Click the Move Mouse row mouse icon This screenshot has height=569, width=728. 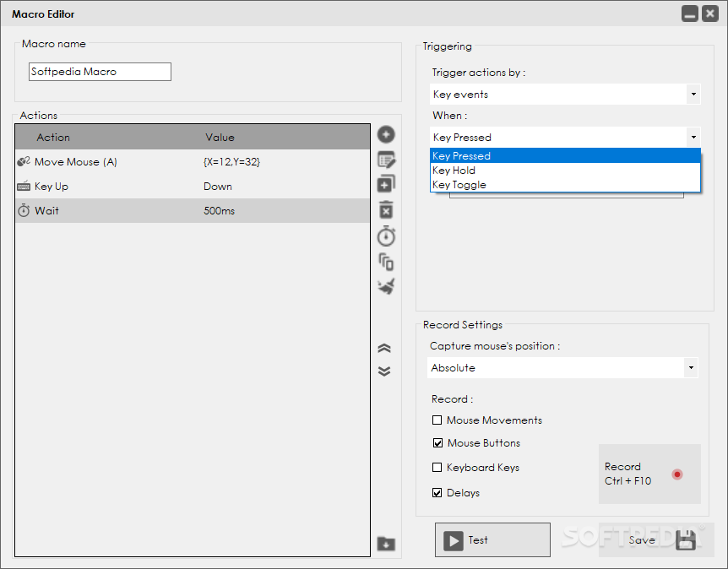click(x=24, y=161)
